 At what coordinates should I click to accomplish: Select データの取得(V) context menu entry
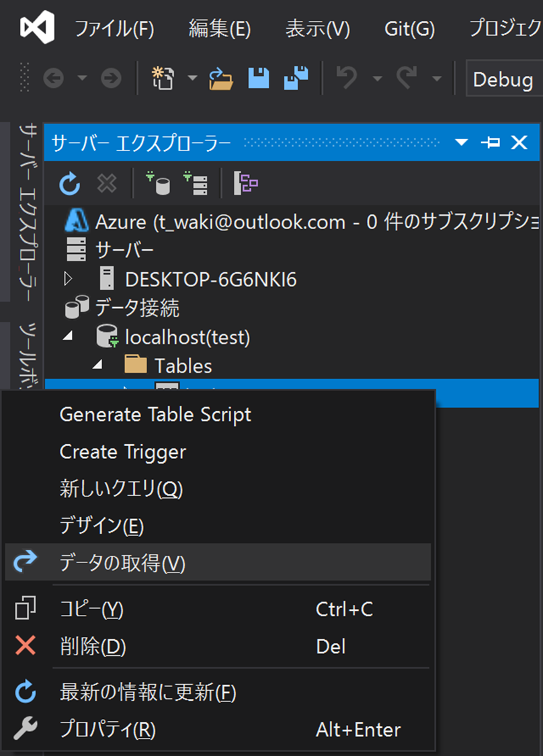point(218,562)
